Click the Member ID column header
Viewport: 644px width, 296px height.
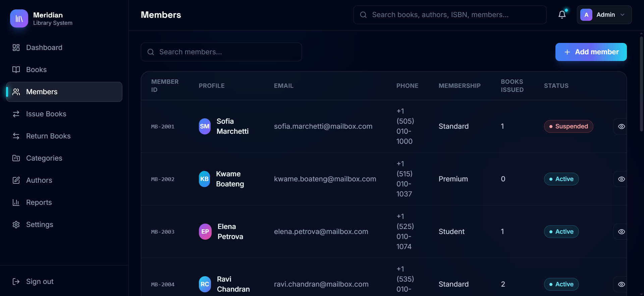coord(165,86)
